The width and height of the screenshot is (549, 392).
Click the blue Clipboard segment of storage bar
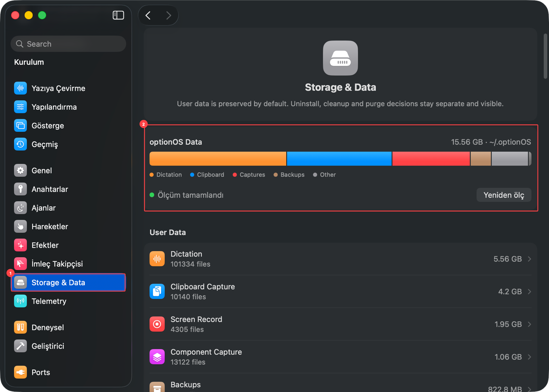(x=339, y=159)
